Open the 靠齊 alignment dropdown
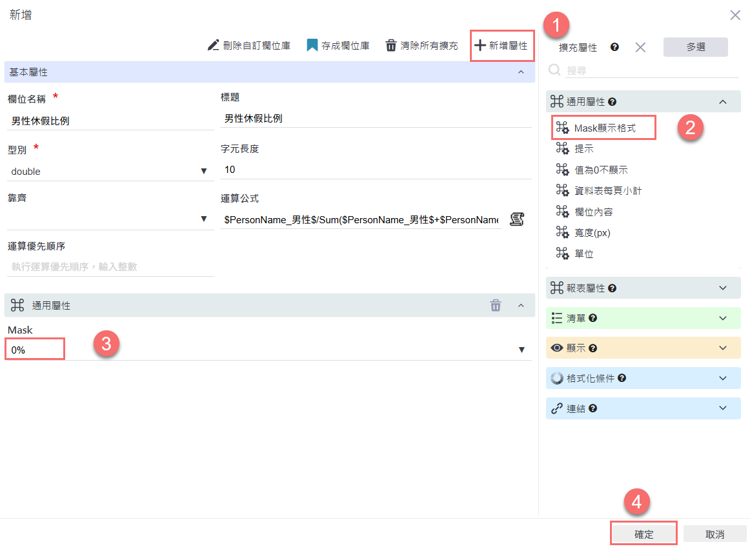The width and height of the screenshot is (750, 560). pyautogui.click(x=204, y=220)
